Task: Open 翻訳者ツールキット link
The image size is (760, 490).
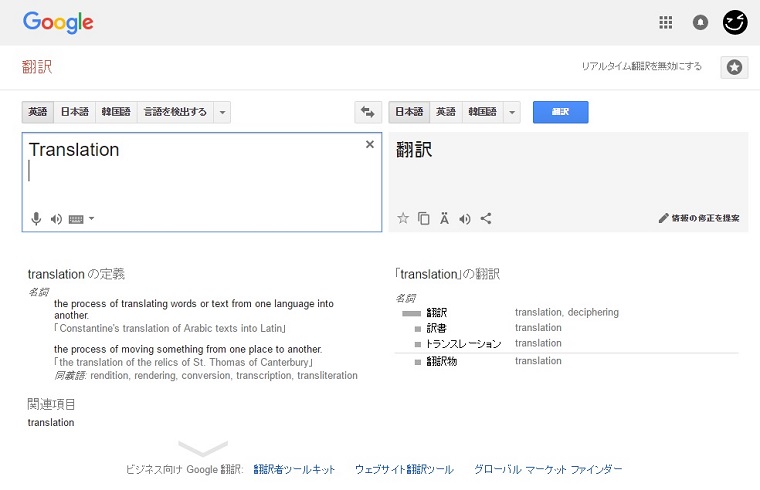Action: coord(294,469)
